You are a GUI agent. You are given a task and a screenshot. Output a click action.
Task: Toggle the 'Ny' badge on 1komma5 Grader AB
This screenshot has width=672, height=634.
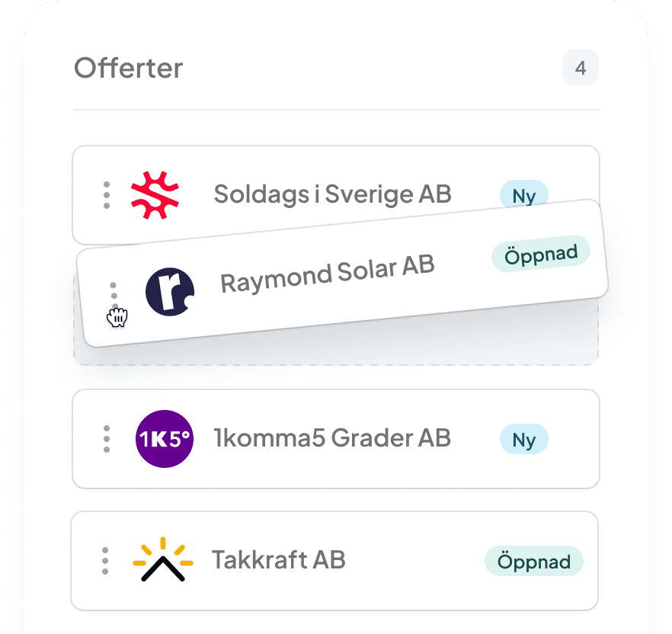pos(523,439)
